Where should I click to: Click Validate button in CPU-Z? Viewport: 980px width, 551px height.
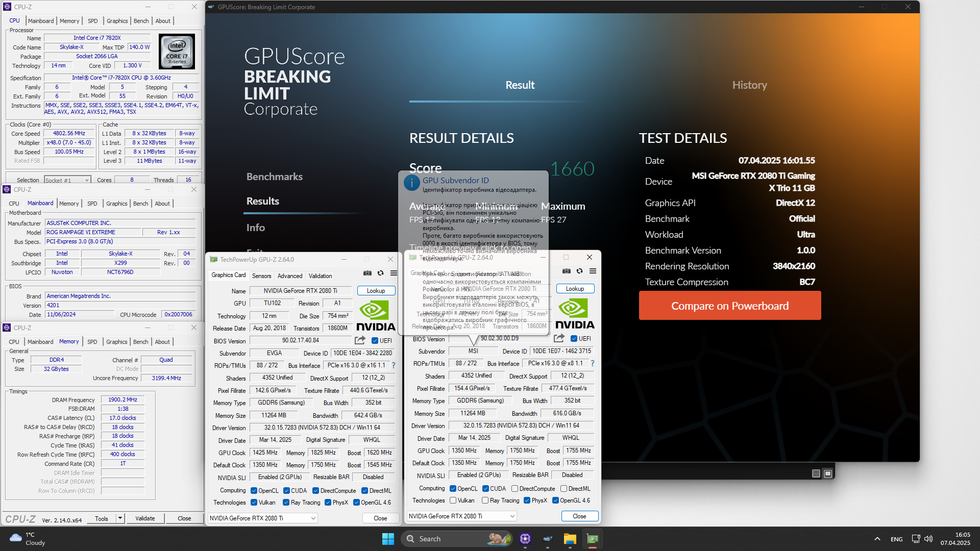click(145, 518)
